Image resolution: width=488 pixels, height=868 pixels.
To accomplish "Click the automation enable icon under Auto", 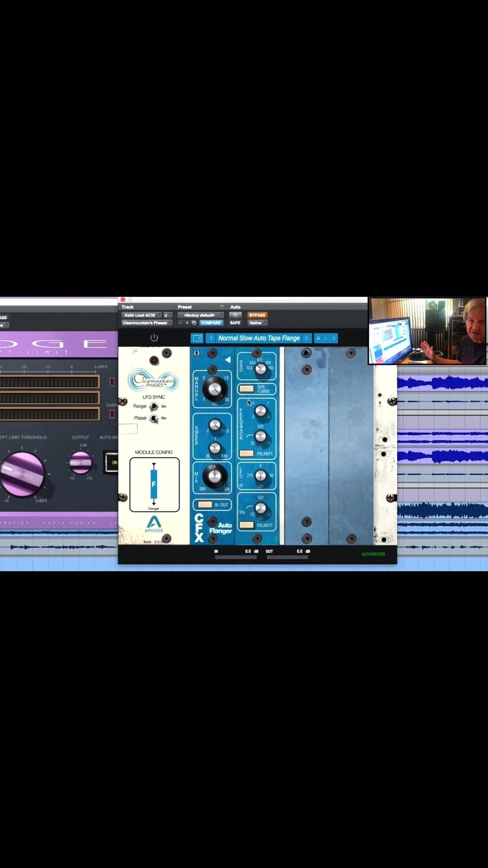I will point(235,315).
